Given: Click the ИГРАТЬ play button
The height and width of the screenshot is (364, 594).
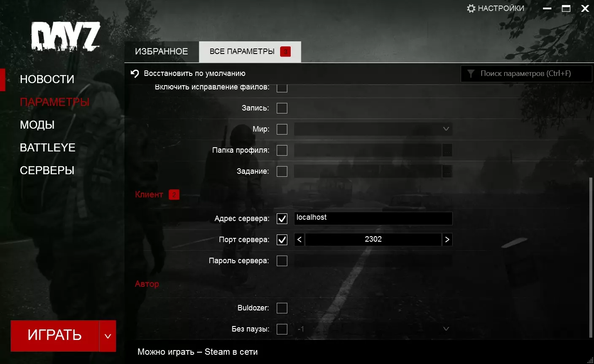Looking at the screenshot, I should [x=55, y=336].
